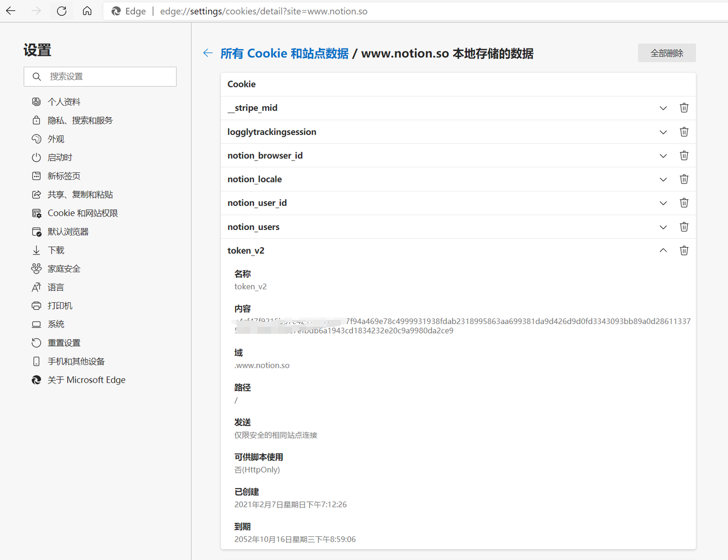Delete the notion_users cookie
The image size is (728, 560).
pos(684,227)
